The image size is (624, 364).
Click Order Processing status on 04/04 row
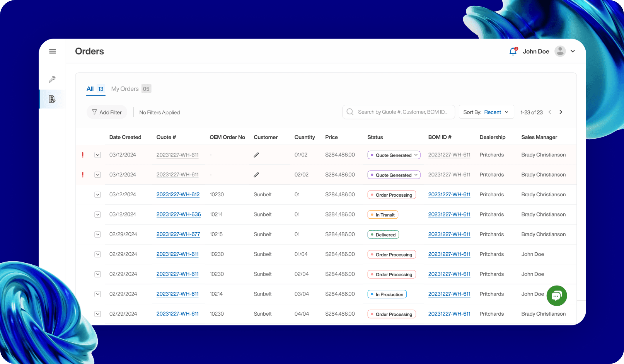(x=392, y=314)
